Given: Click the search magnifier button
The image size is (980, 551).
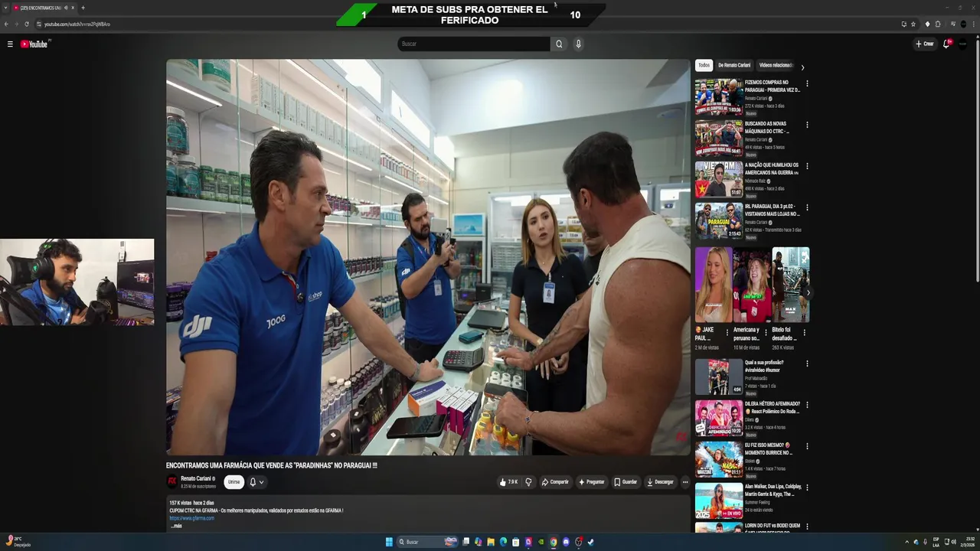Looking at the screenshot, I should [x=559, y=44].
